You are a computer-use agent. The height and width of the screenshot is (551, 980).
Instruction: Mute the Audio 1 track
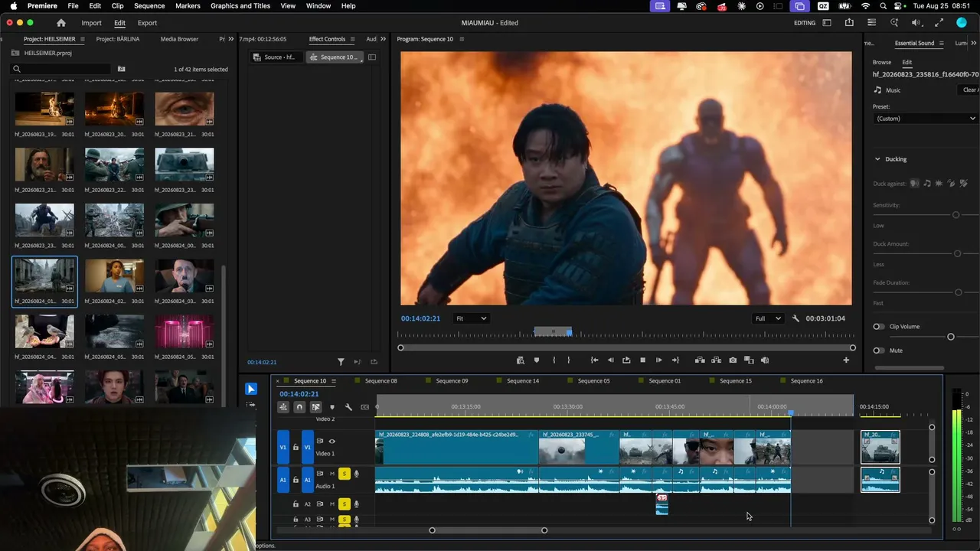coord(332,474)
